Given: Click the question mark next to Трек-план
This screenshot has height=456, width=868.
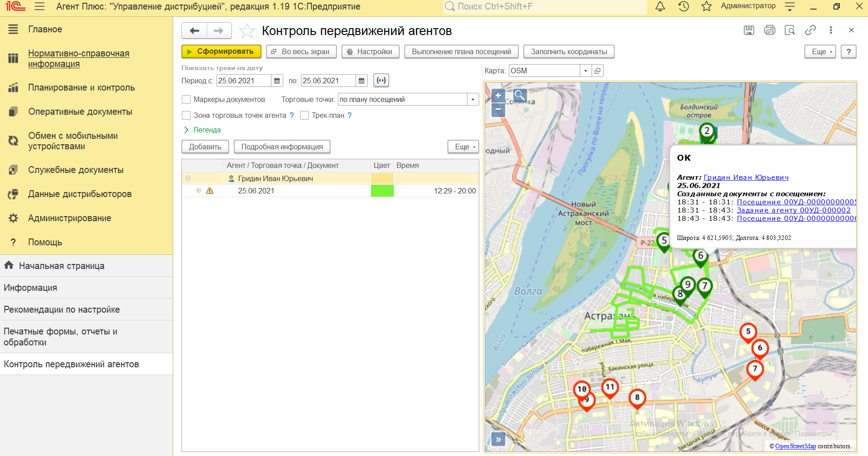Looking at the screenshot, I should 350,116.
